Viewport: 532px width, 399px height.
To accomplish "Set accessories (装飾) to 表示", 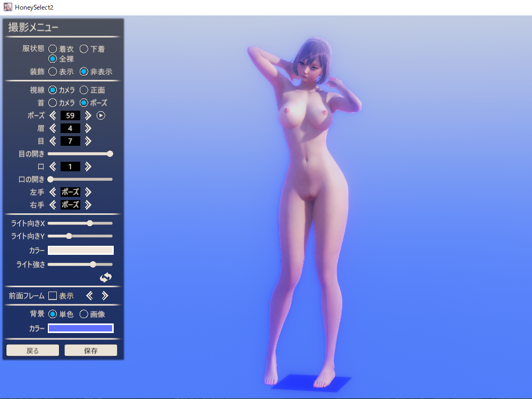I will 53,71.
